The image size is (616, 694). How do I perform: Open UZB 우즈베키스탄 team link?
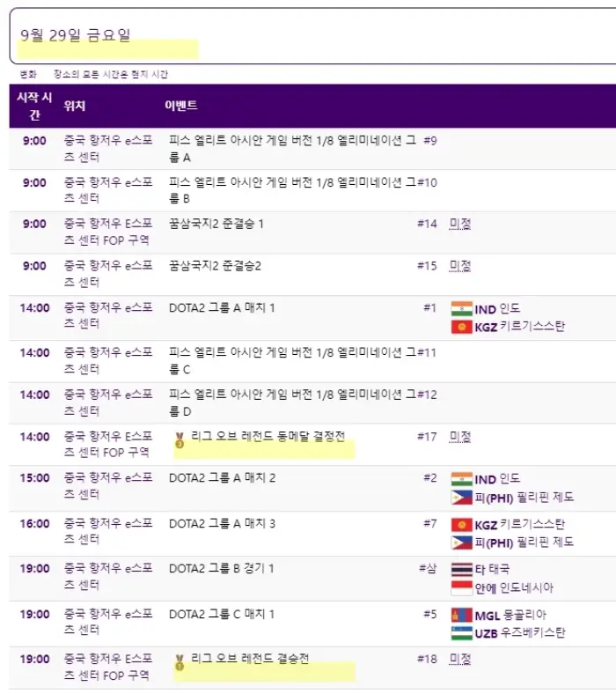tap(519, 633)
